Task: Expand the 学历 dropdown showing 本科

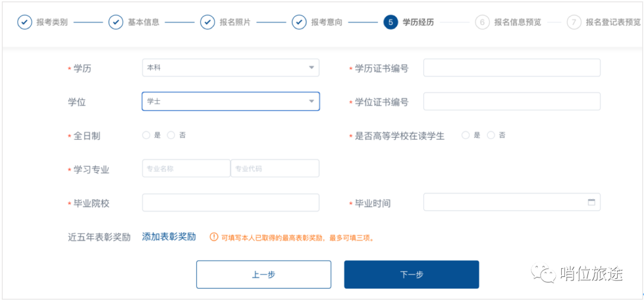Action: [230, 68]
